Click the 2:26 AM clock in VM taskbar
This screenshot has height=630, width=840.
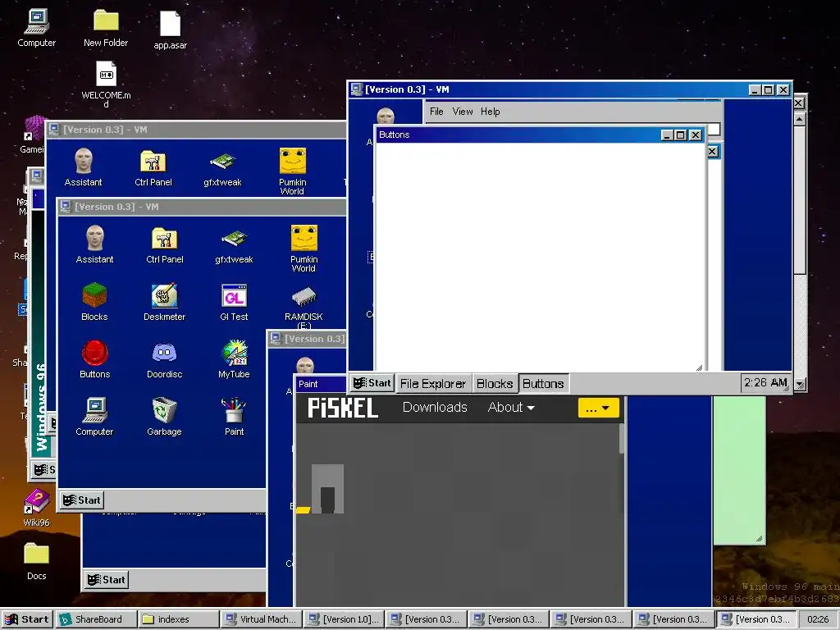765,382
